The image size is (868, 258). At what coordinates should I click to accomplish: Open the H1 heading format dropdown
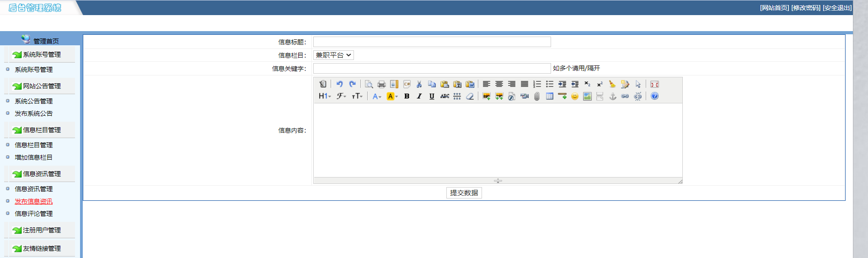click(324, 96)
